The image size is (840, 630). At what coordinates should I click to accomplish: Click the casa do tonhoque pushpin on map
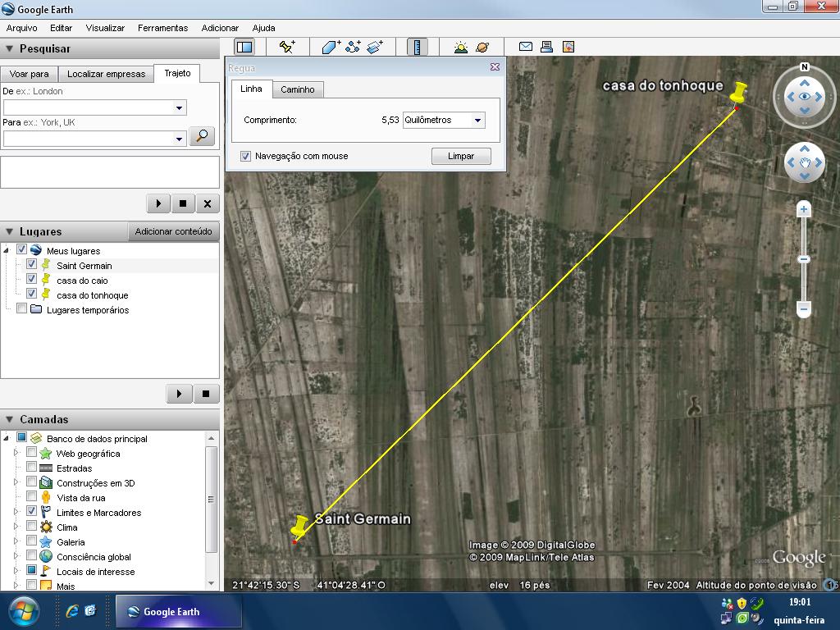(x=739, y=93)
